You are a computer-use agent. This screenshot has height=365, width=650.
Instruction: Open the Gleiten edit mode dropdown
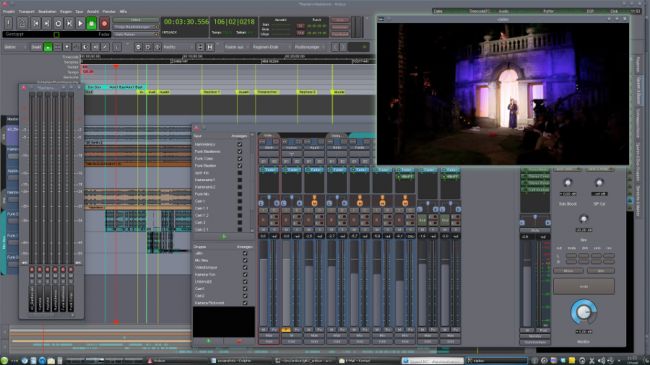click(15, 47)
